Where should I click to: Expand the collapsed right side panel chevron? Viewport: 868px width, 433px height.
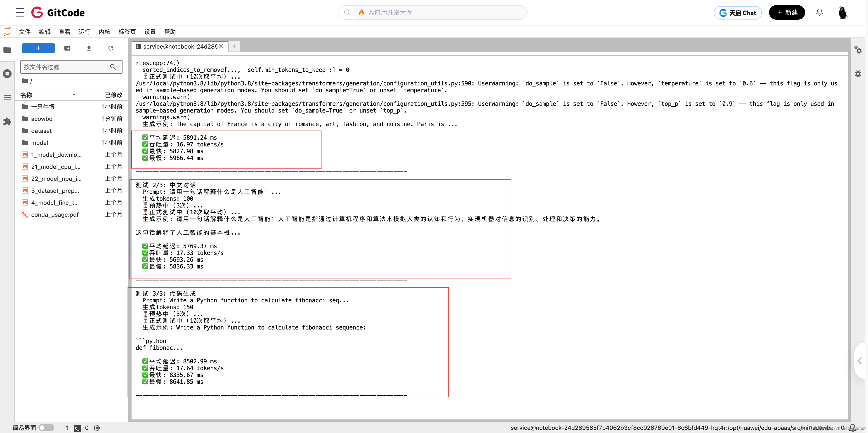pos(860,360)
